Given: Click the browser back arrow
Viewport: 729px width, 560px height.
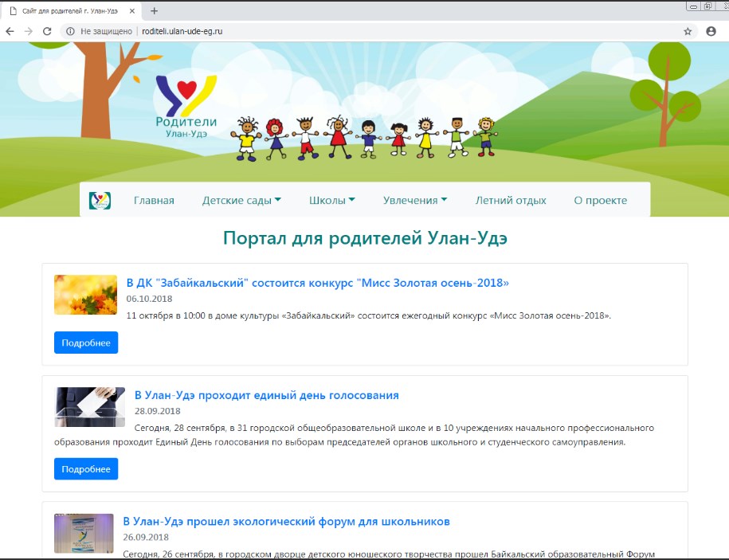Looking at the screenshot, I should point(10,31).
